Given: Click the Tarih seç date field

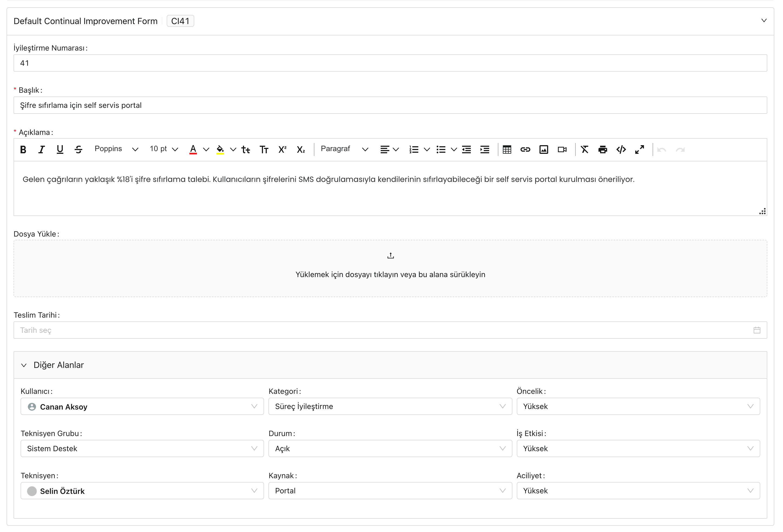Looking at the screenshot, I should [390, 330].
